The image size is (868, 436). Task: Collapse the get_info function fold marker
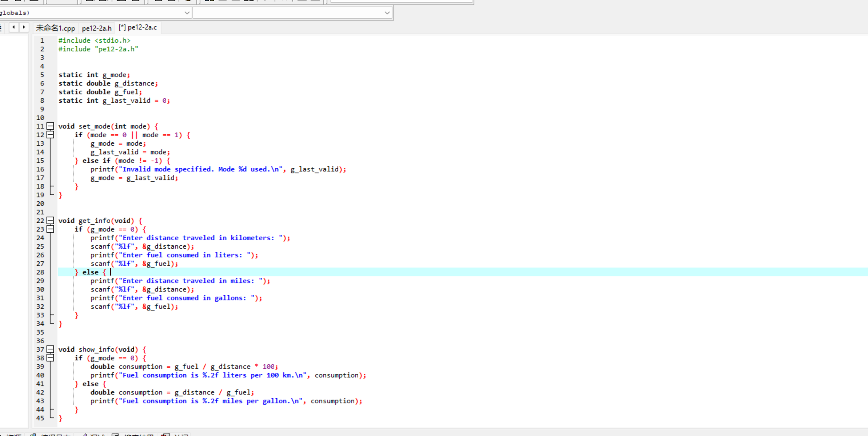pos(50,220)
